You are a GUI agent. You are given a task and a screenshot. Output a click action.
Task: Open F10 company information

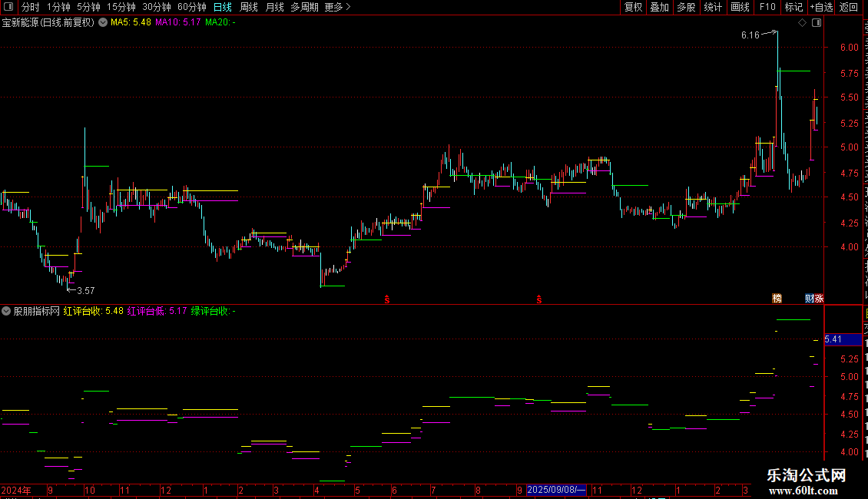767,7
